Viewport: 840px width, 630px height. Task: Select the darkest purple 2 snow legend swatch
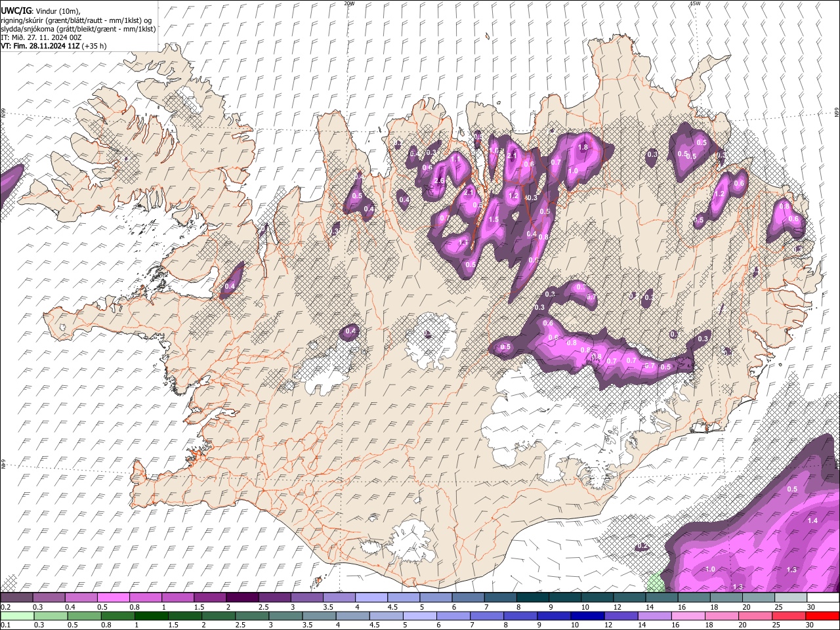(242, 597)
